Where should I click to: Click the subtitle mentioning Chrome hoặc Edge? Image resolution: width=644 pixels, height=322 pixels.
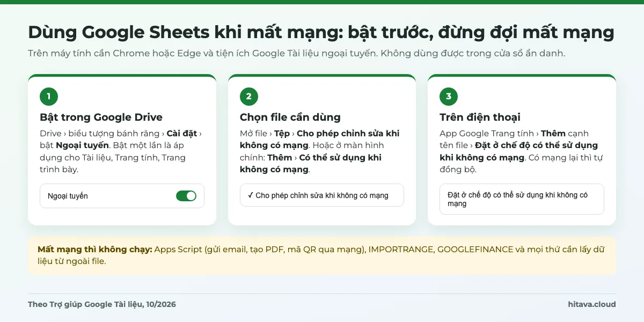coord(296,54)
